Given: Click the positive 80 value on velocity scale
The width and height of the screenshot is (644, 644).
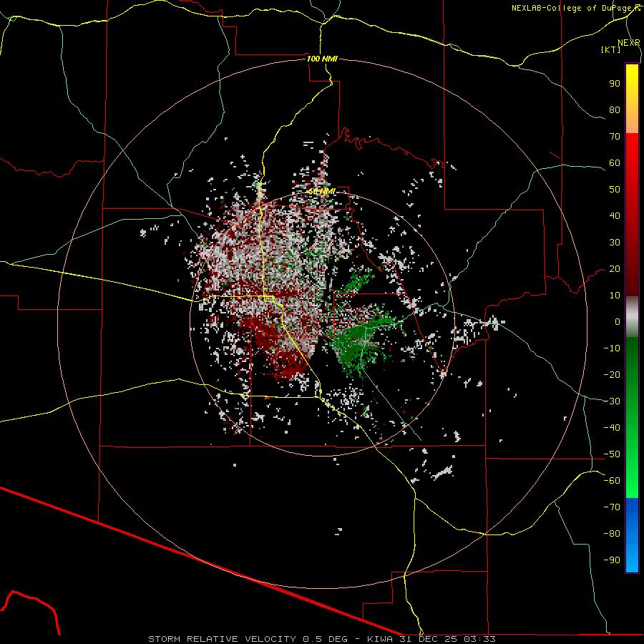Looking at the screenshot, I should (615, 109).
